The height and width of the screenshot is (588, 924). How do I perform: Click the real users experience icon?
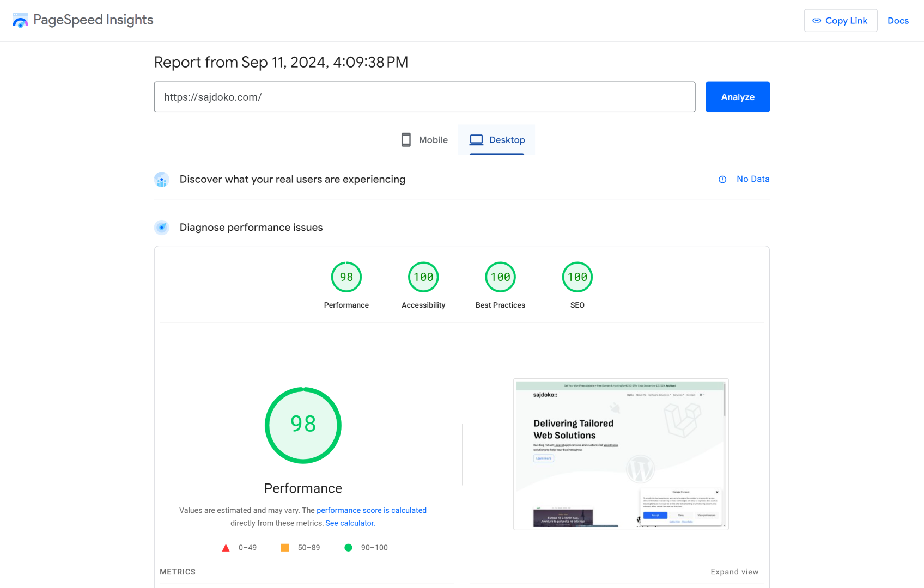[162, 180]
